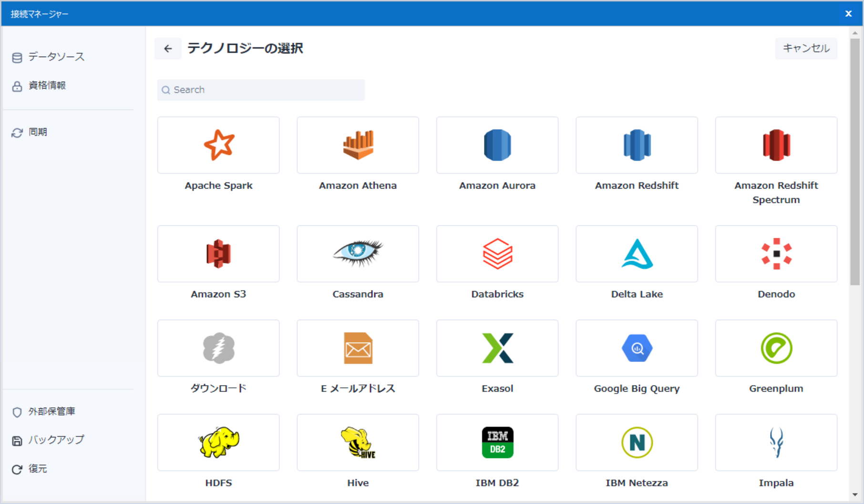Click the Amazon S3 label text
Screen dimensions: 864x504
point(218,294)
